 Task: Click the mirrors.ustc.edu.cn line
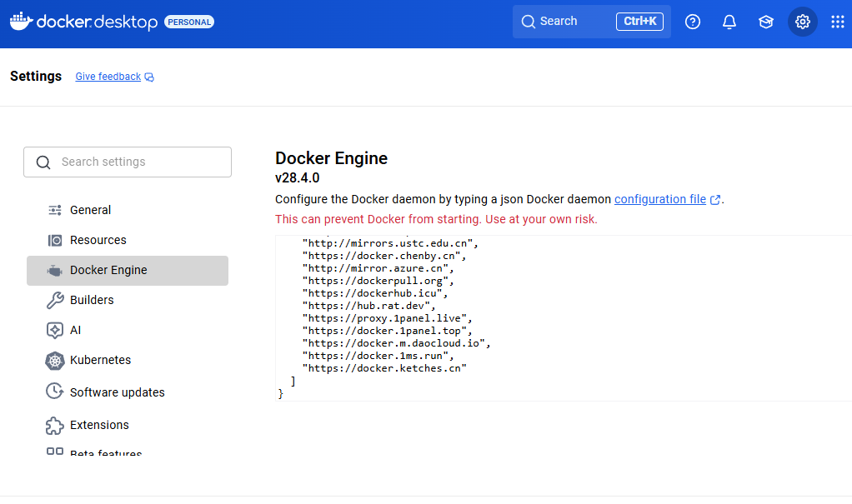pos(390,243)
